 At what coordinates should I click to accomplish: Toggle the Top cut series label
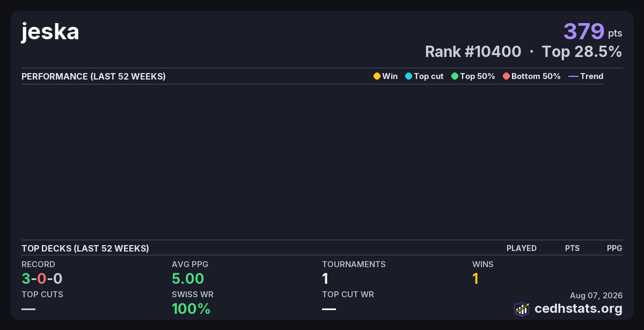pos(429,76)
